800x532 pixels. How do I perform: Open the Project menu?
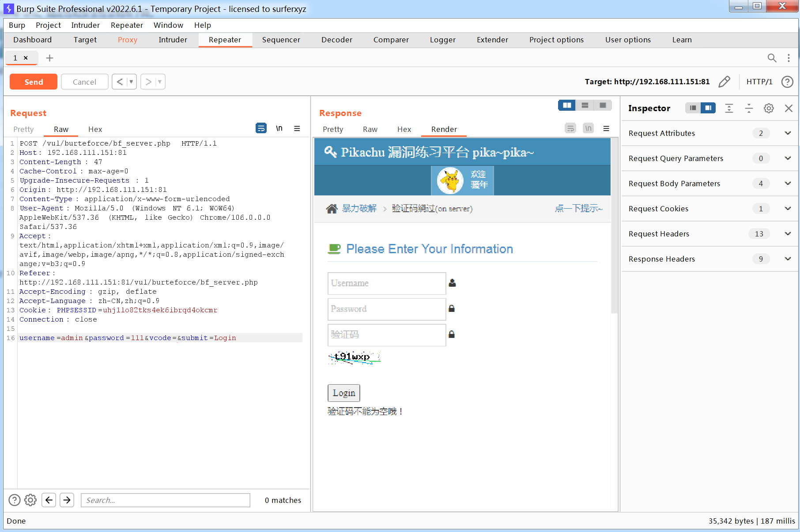[x=48, y=25]
